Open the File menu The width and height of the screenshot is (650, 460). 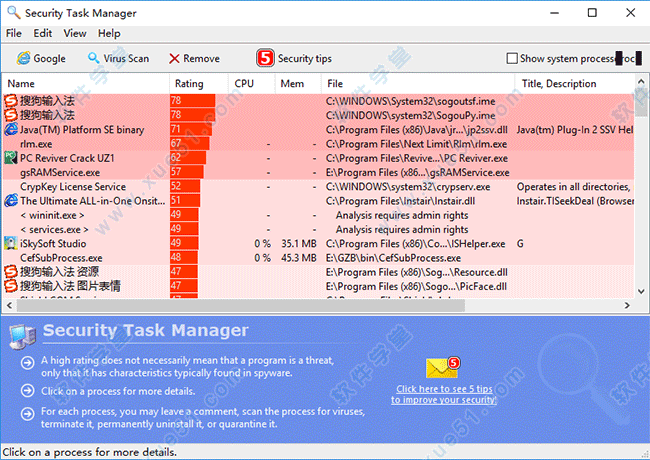[x=14, y=33]
